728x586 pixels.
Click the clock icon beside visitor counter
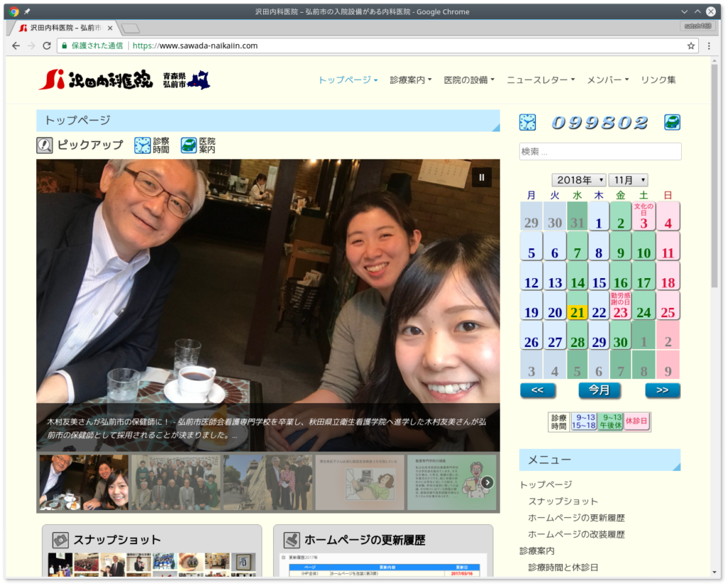(x=528, y=122)
